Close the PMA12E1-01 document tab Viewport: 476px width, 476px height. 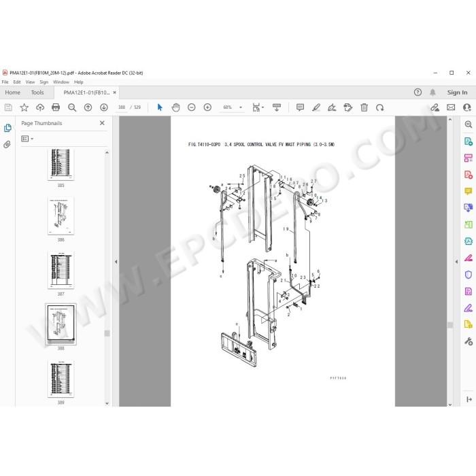pyautogui.click(x=115, y=92)
